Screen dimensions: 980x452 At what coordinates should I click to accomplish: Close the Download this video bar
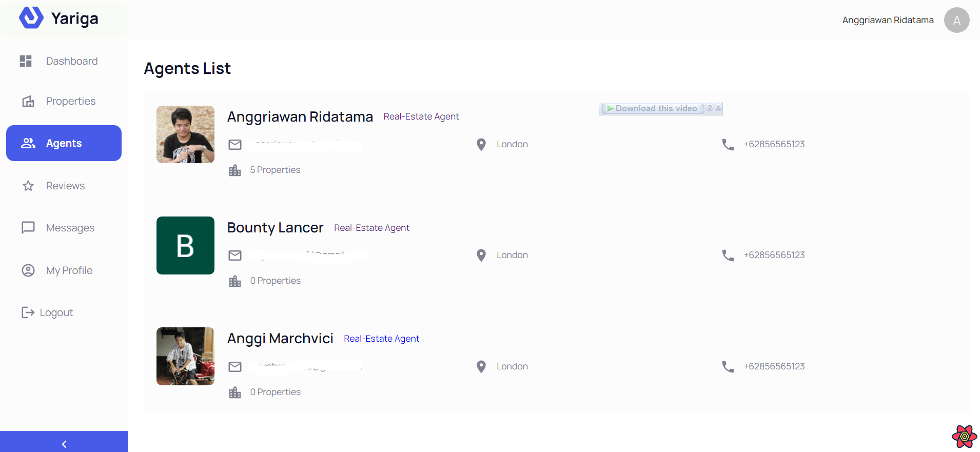click(x=718, y=108)
